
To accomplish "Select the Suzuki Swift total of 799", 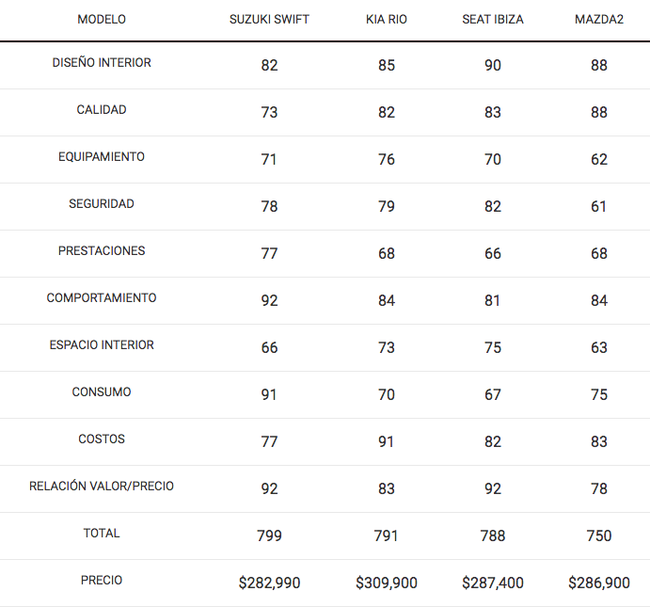I will click(269, 536).
